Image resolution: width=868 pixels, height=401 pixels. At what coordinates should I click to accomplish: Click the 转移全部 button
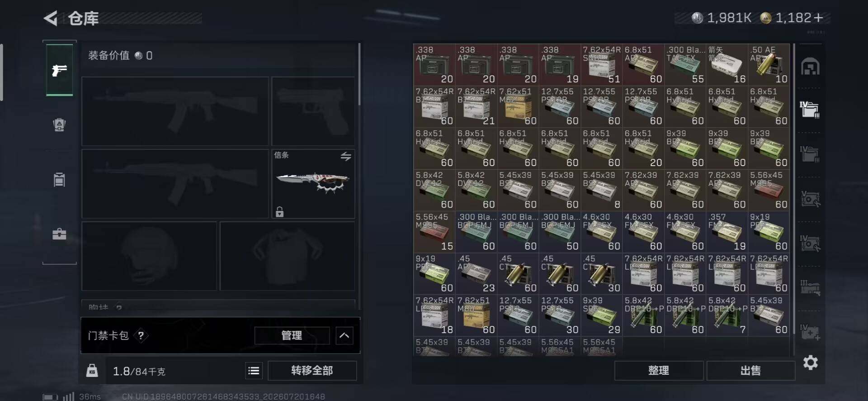click(312, 371)
